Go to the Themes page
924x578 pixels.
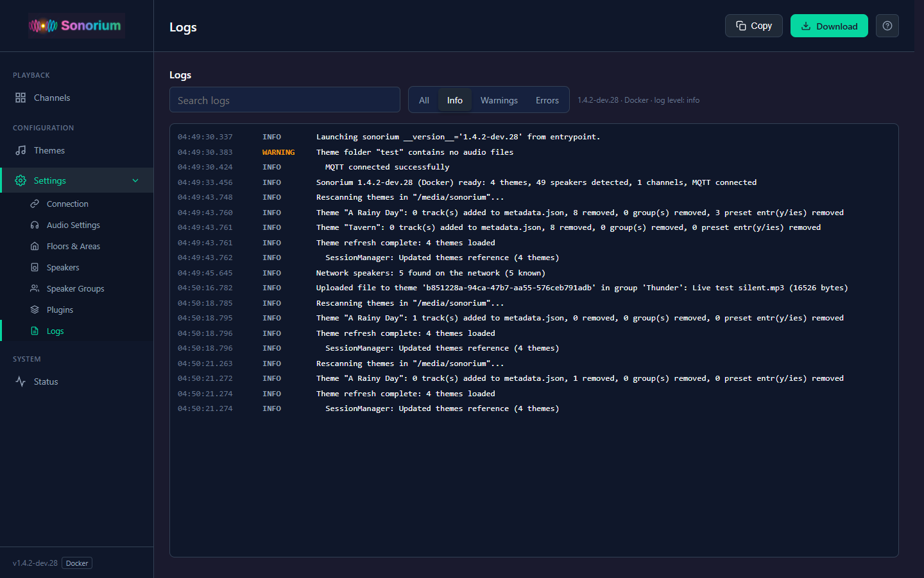point(77,150)
